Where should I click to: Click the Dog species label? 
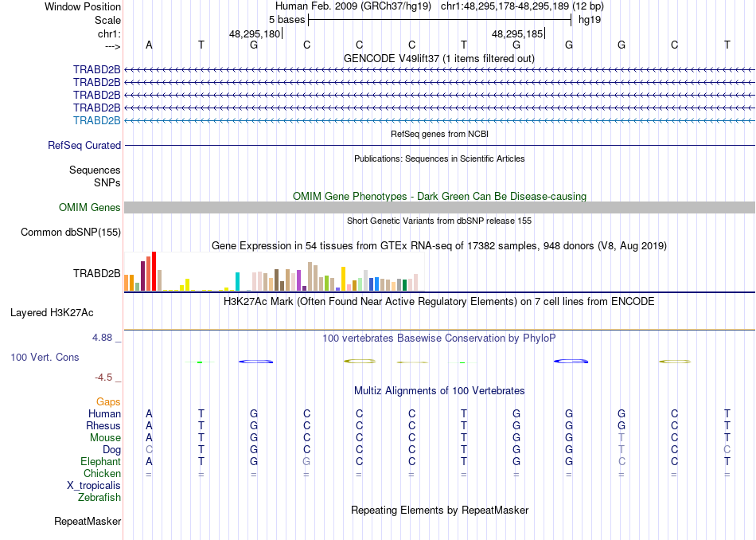(x=112, y=450)
